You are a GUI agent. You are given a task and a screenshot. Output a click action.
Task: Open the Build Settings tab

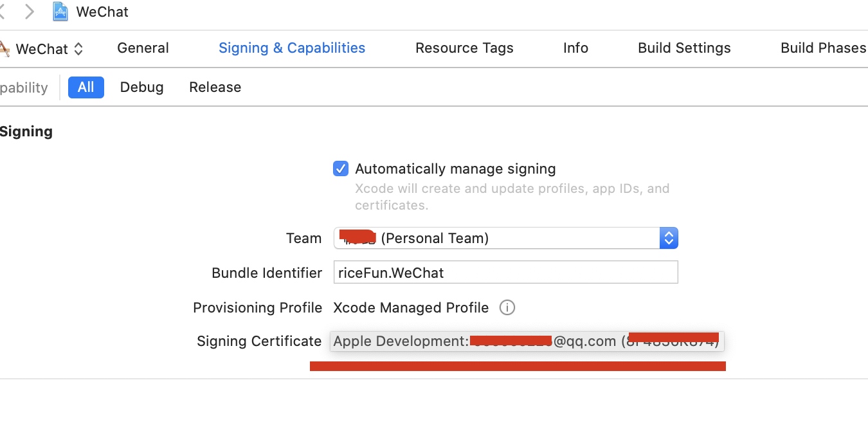click(684, 48)
